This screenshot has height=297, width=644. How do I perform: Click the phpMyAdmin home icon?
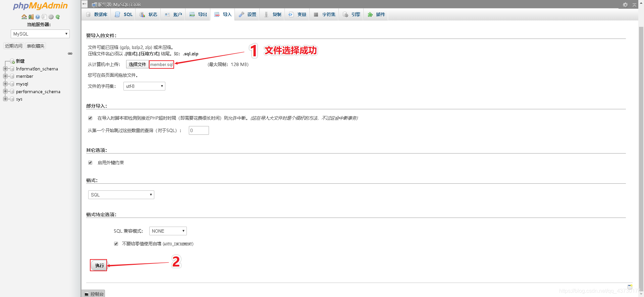24,17
